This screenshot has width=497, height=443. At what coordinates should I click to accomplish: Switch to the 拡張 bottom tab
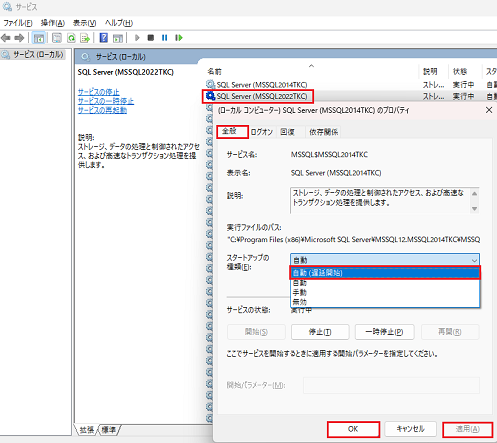pos(86,430)
